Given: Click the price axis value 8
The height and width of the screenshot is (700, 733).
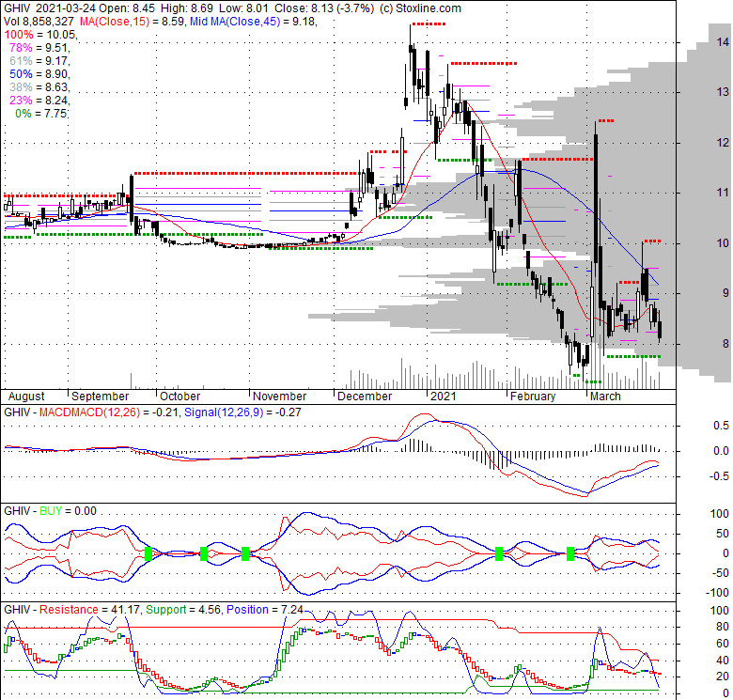Looking at the screenshot, I should [x=725, y=344].
